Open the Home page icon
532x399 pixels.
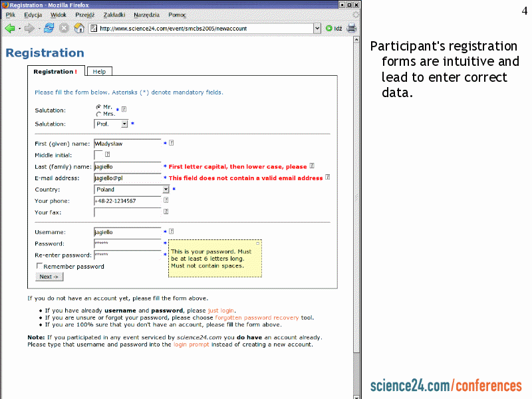pyautogui.click(x=79, y=28)
